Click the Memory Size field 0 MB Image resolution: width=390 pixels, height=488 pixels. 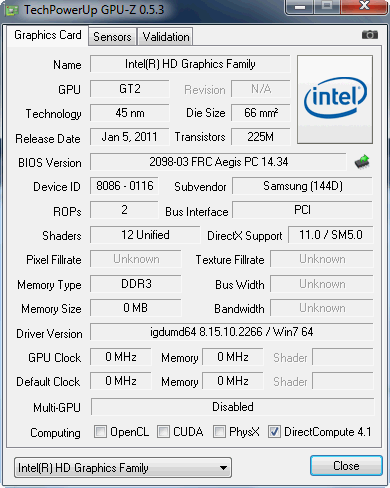[x=136, y=308]
